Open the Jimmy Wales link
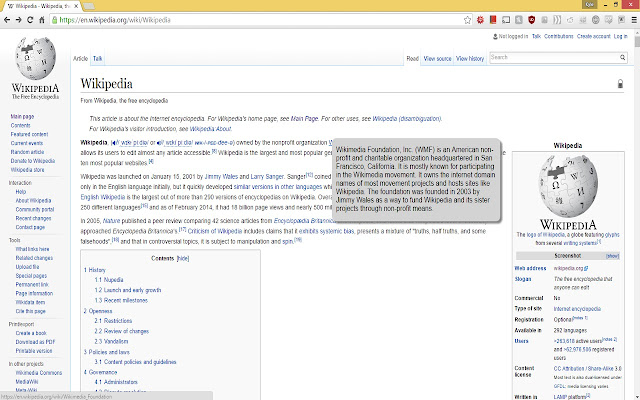Screen dimensions: 640x400 pos(221,177)
